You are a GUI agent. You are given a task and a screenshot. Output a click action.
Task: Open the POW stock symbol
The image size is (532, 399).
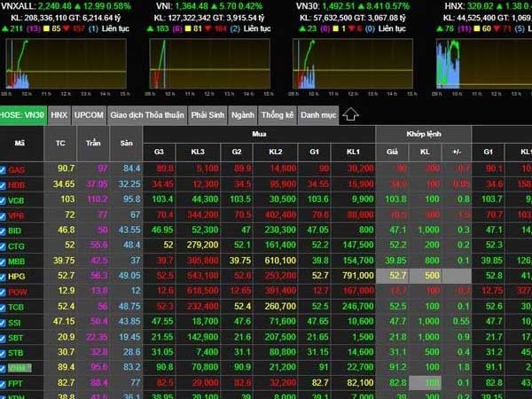[x=18, y=293]
